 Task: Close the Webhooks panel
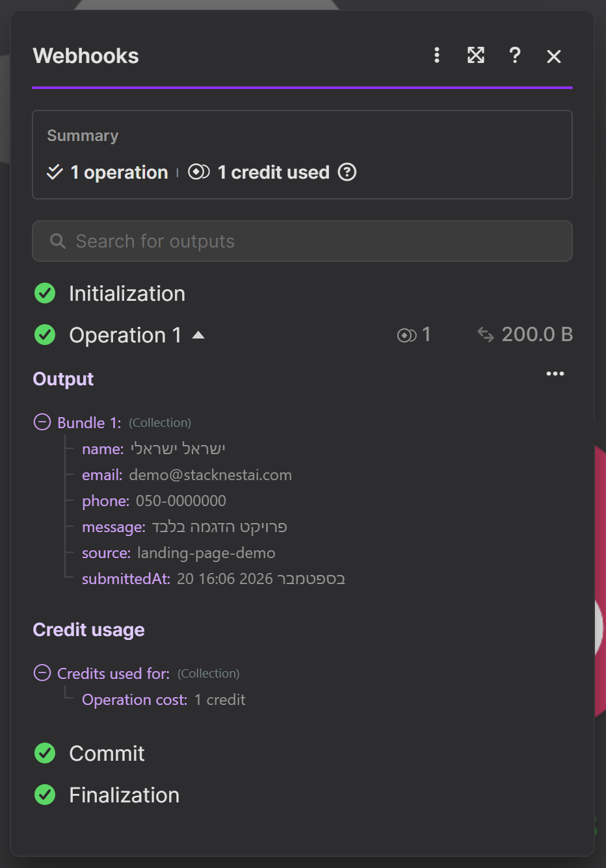point(554,57)
